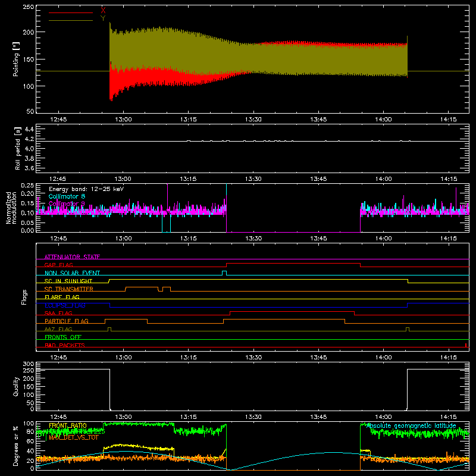Click the 'Roll period [s]' axis title
This screenshot has height=476, width=476.
tap(18, 148)
